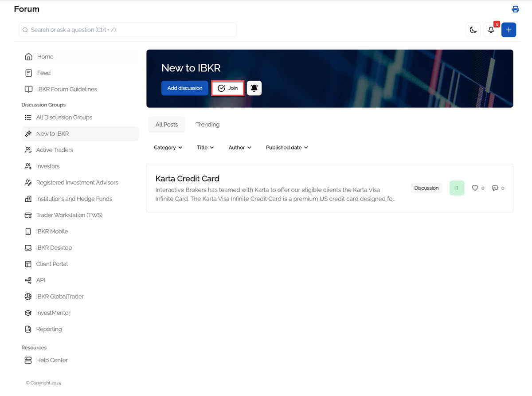Click the blue plus button to create content
The width and height of the screenshot is (532, 396).
point(509,30)
